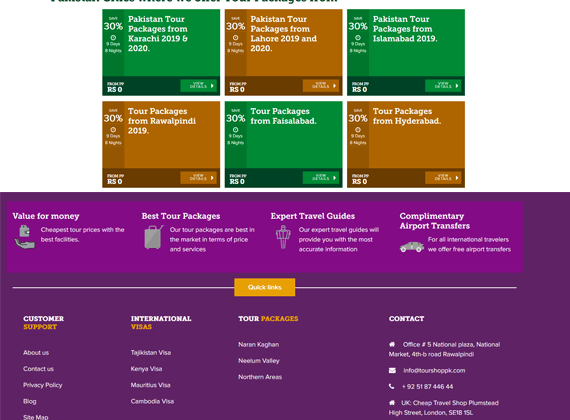Open the Cambodia Visa link
This screenshot has width=570, height=420.
pyautogui.click(x=152, y=401)
